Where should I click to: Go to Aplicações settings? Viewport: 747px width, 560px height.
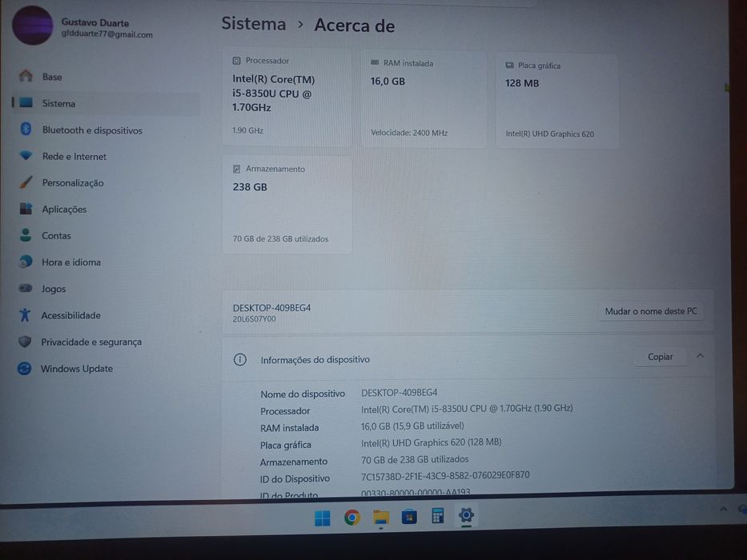pos(106,209)
